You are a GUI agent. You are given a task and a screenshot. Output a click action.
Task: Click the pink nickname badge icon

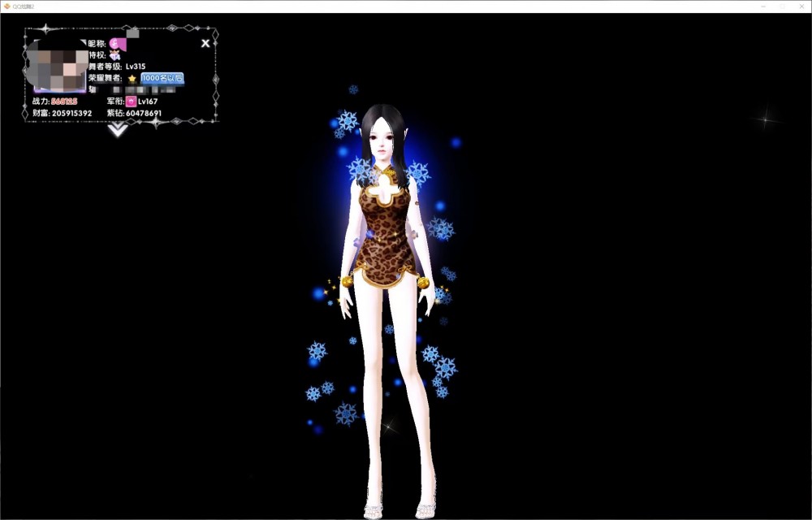click(x=116, y=43)
